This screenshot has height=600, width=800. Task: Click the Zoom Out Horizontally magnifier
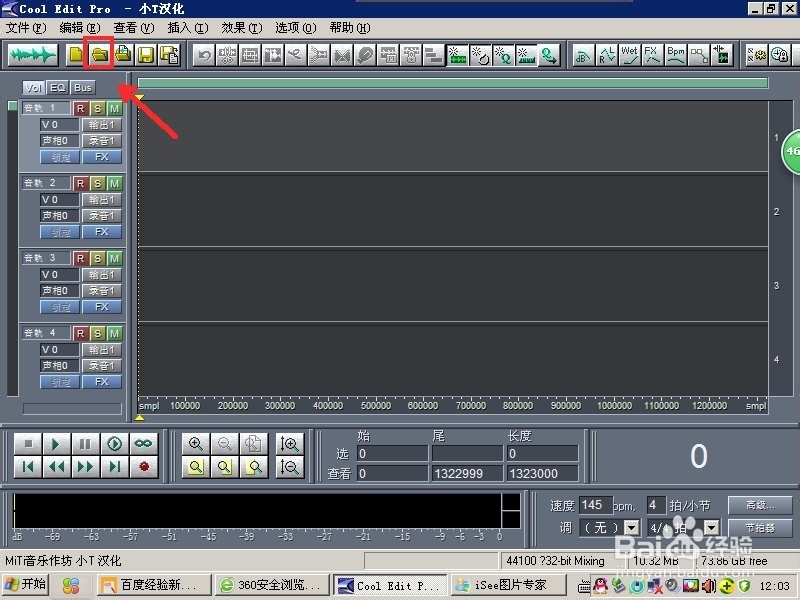tap(224, 443)
